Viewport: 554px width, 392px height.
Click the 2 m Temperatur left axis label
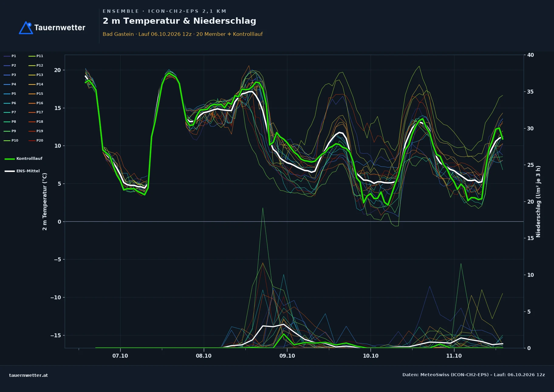(45, 201)
